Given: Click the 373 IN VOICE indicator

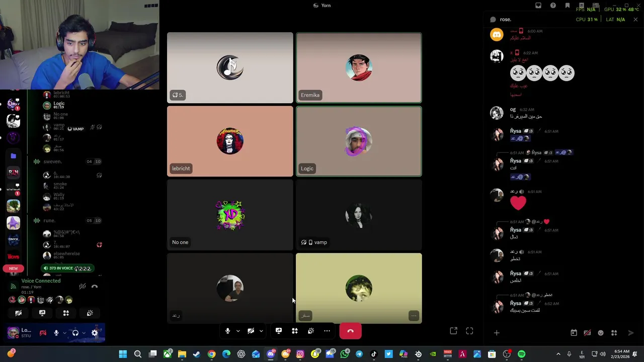Looking at the screenshot, I should click(68, 268).
